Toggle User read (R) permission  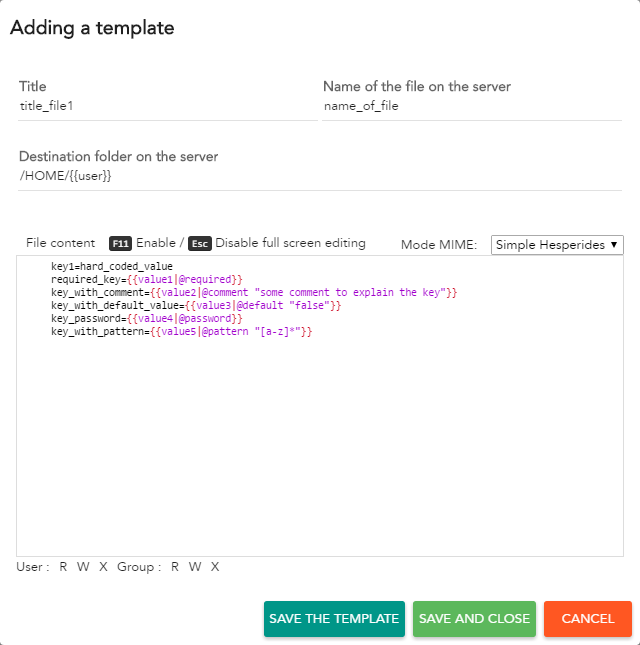[63, 567]
